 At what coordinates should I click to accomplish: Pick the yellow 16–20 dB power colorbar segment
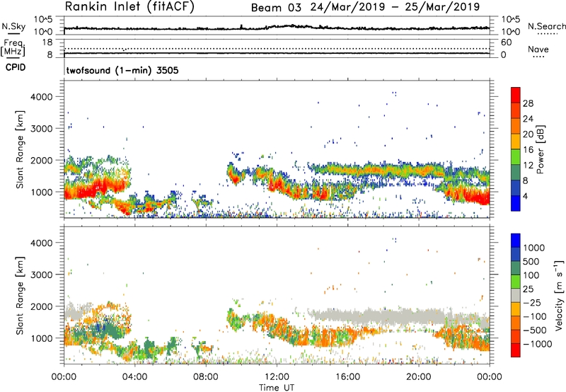[x=516, y=142]
